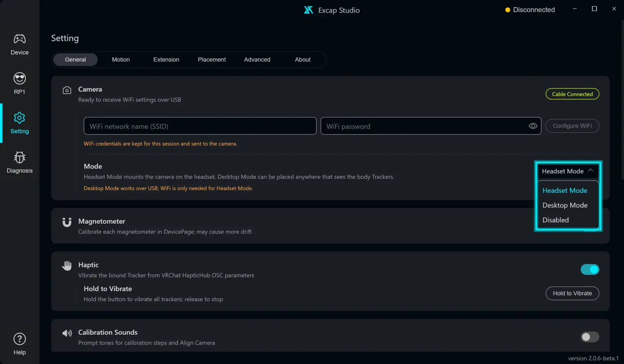This screenshot has height=364, width=624.
Task: Go to the Advanced tab
Action: point(257,59)
